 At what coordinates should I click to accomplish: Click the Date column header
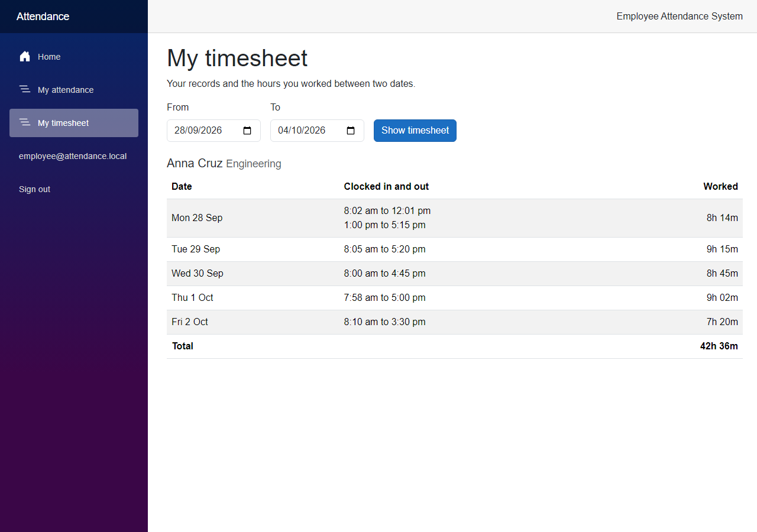182,186
